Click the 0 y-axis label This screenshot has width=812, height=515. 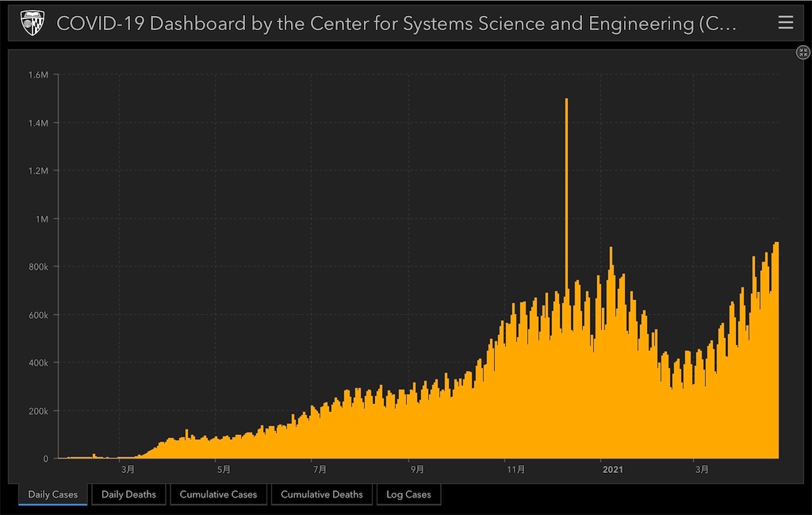click(x=45, y=459)
